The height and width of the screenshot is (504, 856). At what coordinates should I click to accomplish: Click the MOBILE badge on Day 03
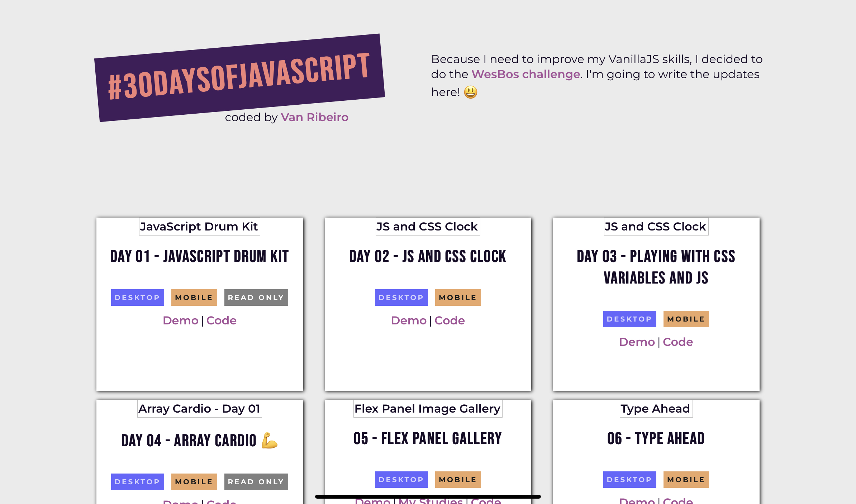pos(686,319)
